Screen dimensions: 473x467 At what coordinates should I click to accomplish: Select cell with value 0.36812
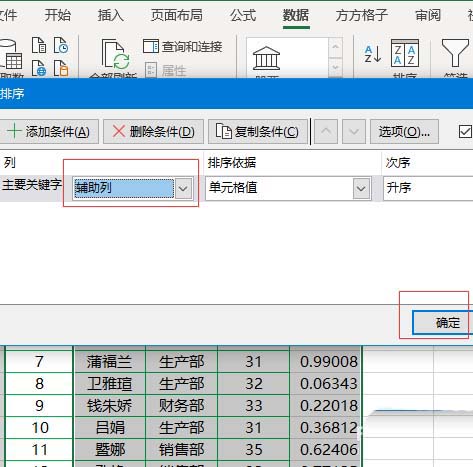point(326,428)
